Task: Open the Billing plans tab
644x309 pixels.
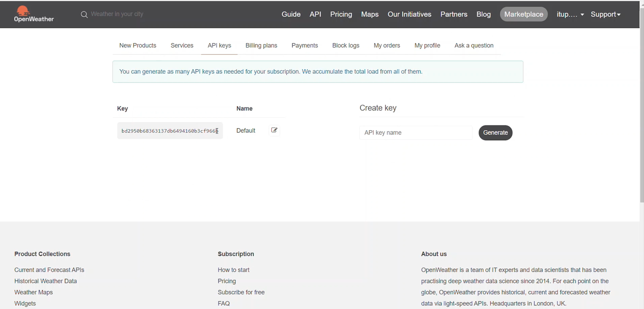Action: pyautogui.click(x=261, y=46)
